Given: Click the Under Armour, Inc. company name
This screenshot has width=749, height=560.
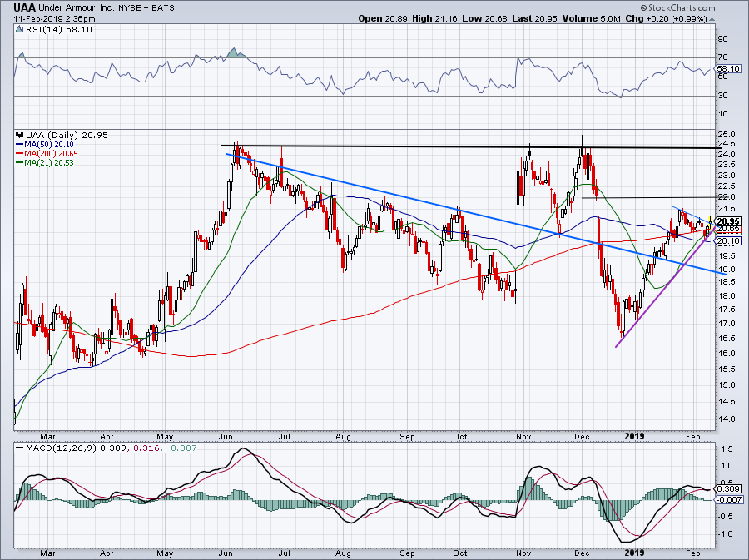Looking at the screenshot, I should (x=76, y=7).
